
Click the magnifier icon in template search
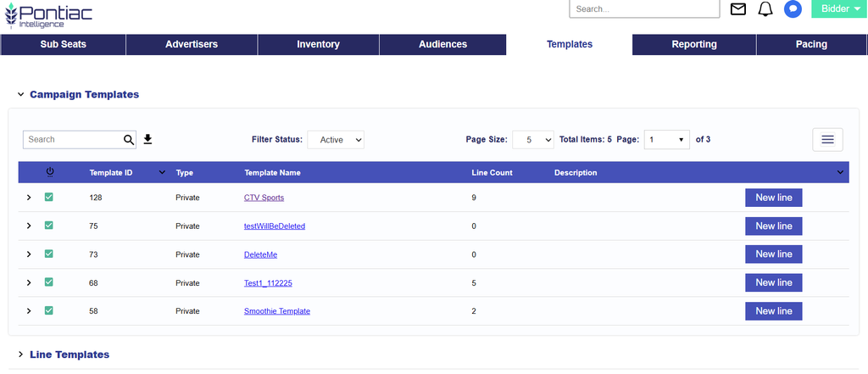(x=129, y=140)
